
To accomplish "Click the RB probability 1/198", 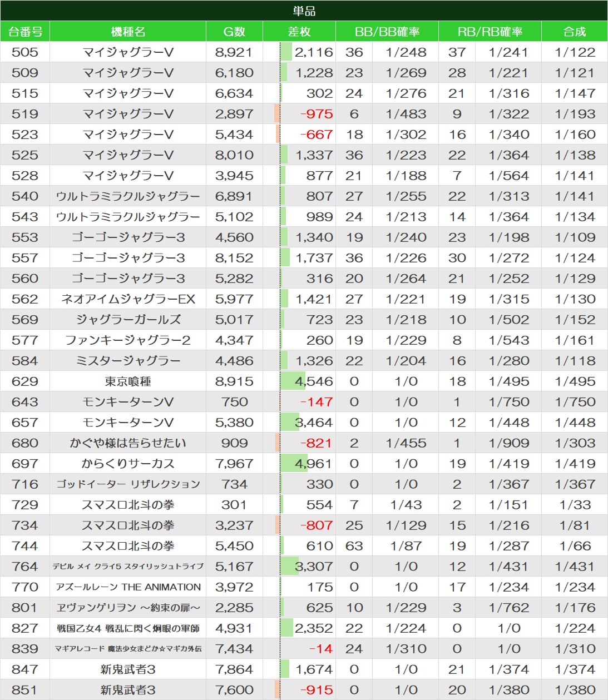I will coord(509,237).
